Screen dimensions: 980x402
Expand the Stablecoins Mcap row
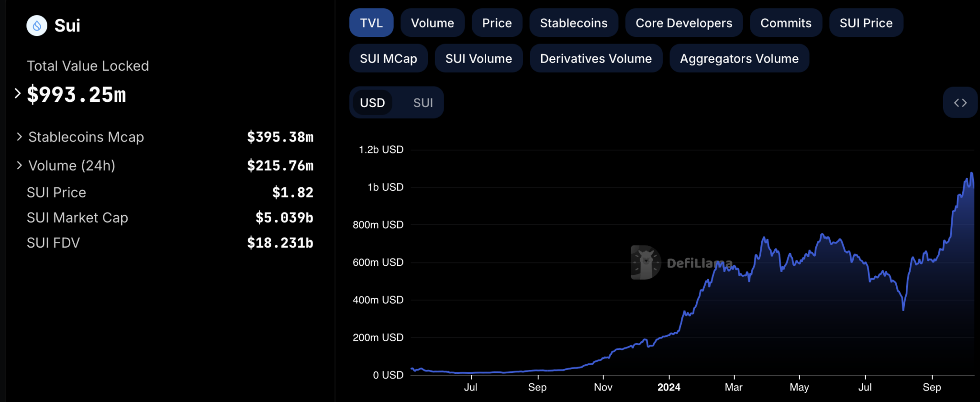click(19, 137)
